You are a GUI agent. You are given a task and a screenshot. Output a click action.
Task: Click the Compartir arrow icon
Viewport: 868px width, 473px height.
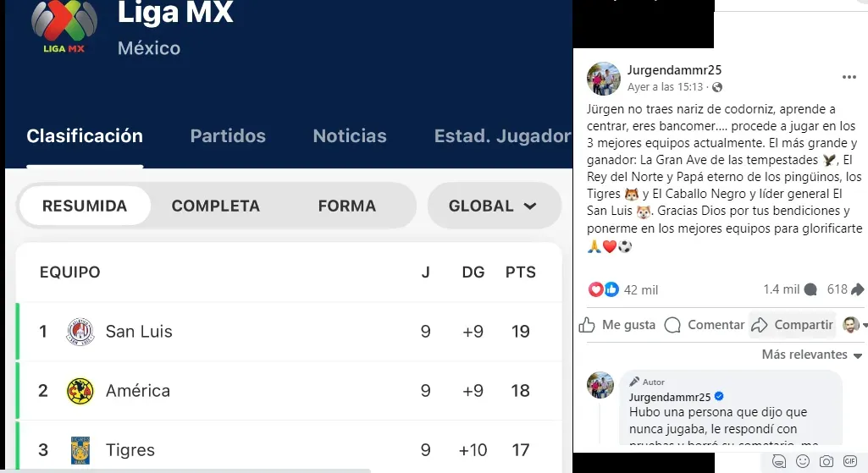click(x=760, y=325)
